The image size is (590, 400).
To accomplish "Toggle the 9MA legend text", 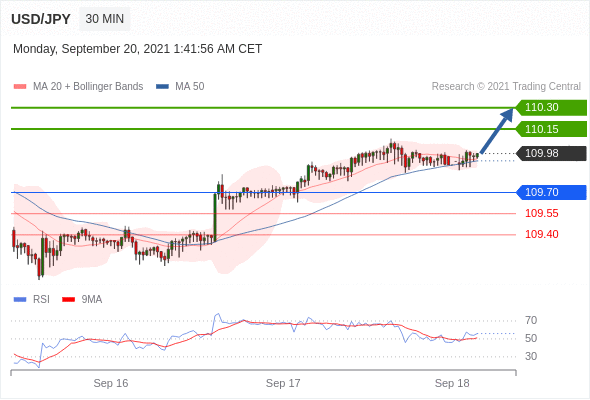I will click(x=92, y=300).
